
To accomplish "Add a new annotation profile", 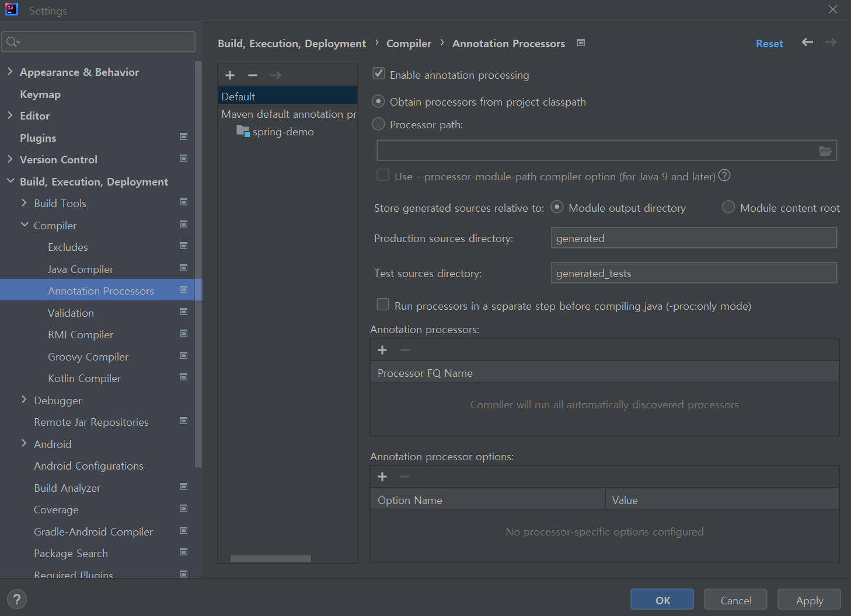I will coord(230,75).
